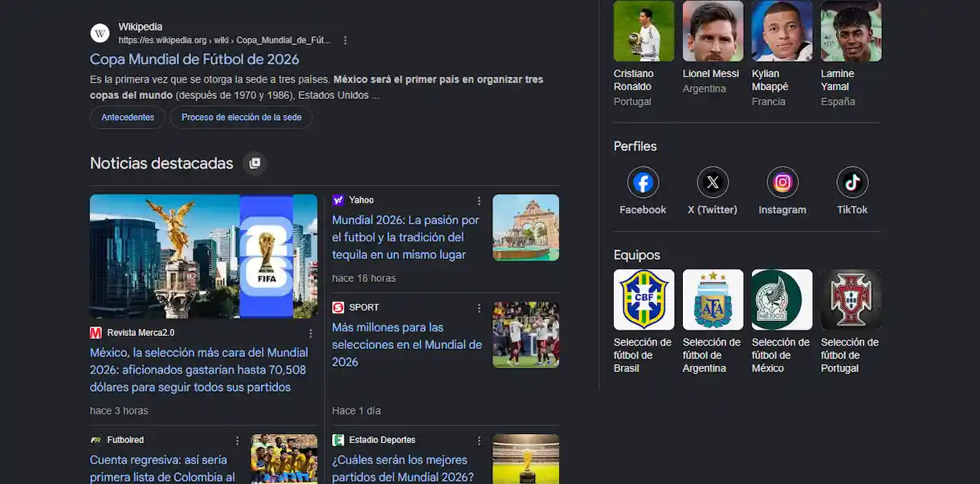Click the Proceso de elección de la sede chip
This screenshot has height=484, width=980.
pyautogui.click(x=242, y=117)
